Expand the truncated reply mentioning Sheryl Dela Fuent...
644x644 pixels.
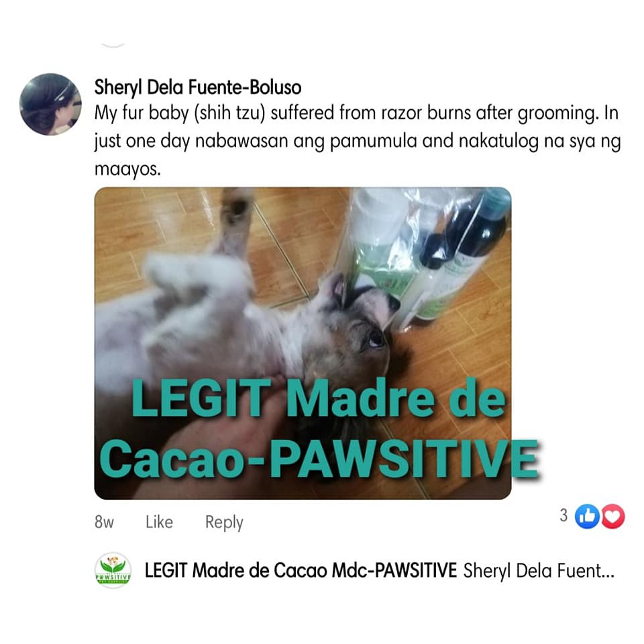click(x=539, y=571)
